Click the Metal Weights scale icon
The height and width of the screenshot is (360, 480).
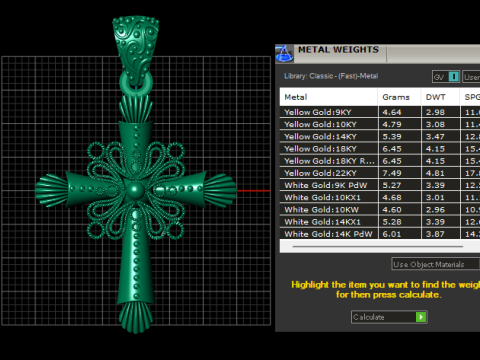click(x=284, y=54)
